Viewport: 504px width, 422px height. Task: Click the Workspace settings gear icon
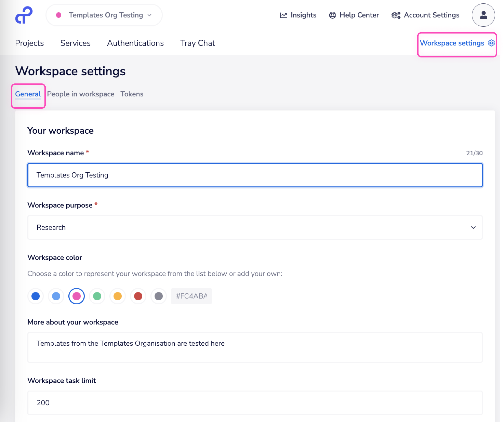491,43
